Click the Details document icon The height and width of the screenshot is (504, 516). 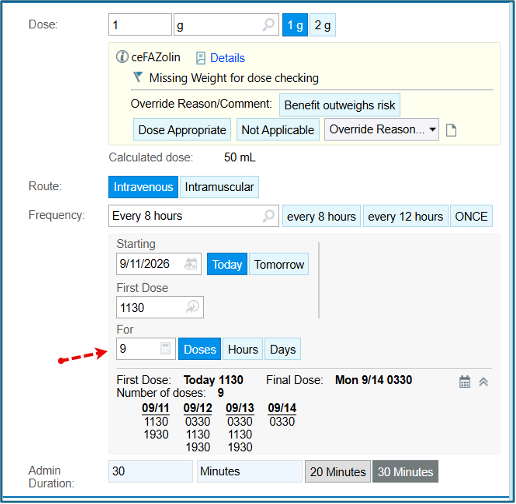click(x=200, y=58)
